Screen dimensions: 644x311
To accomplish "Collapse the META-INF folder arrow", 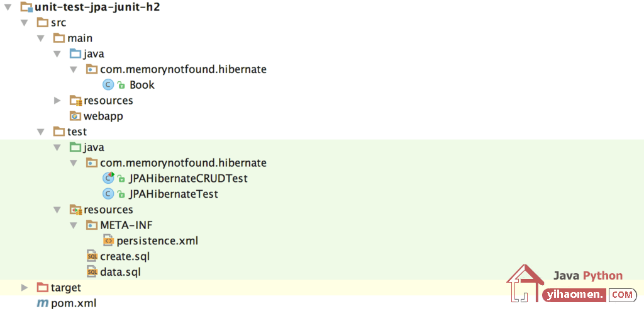I will click(74, 225).
